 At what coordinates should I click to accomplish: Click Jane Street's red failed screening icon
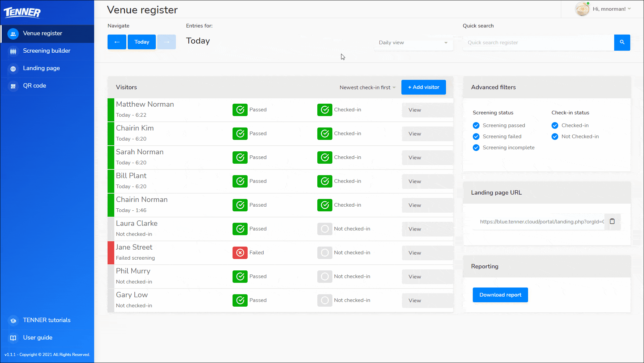(240, 253)
